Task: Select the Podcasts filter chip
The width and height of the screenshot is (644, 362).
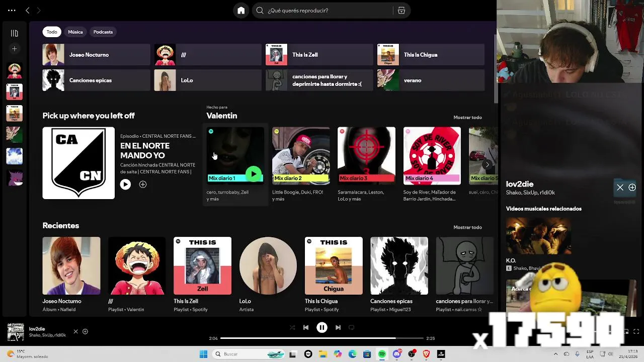Action: click(x=103, y=32)
